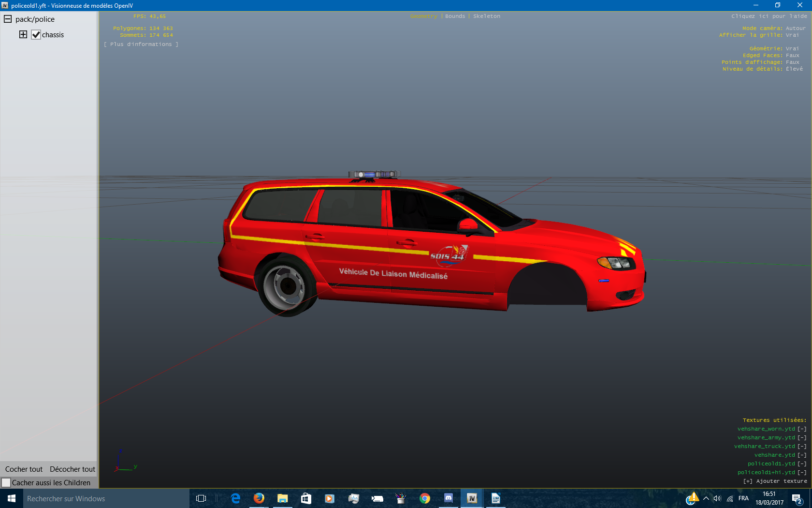
Task: Click 'Décocher tout' to uncheck all
Action: 72,469
